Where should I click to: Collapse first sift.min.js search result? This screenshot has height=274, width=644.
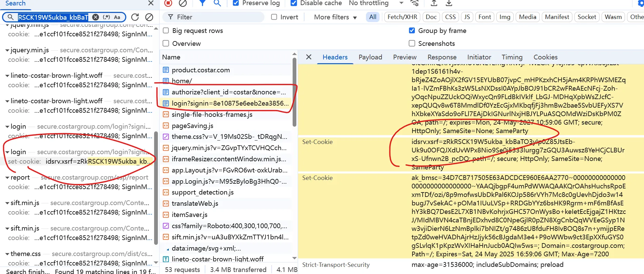click(x=7, y=203)
